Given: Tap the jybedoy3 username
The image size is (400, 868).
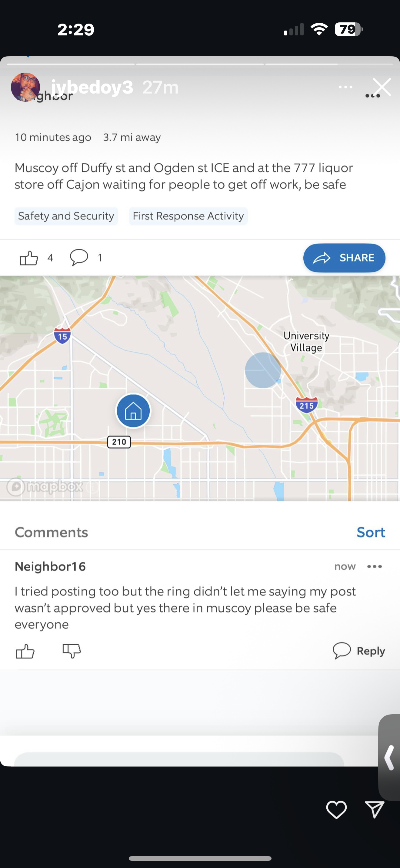Looking at the screenshot, I should coord(92,87).
